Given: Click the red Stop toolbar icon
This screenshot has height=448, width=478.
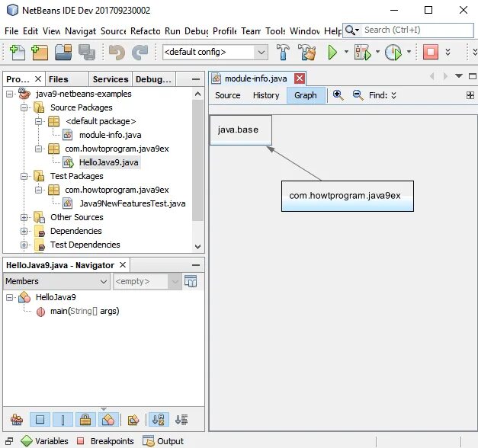Looking at the screenshot, I should (x=431, y=52).
